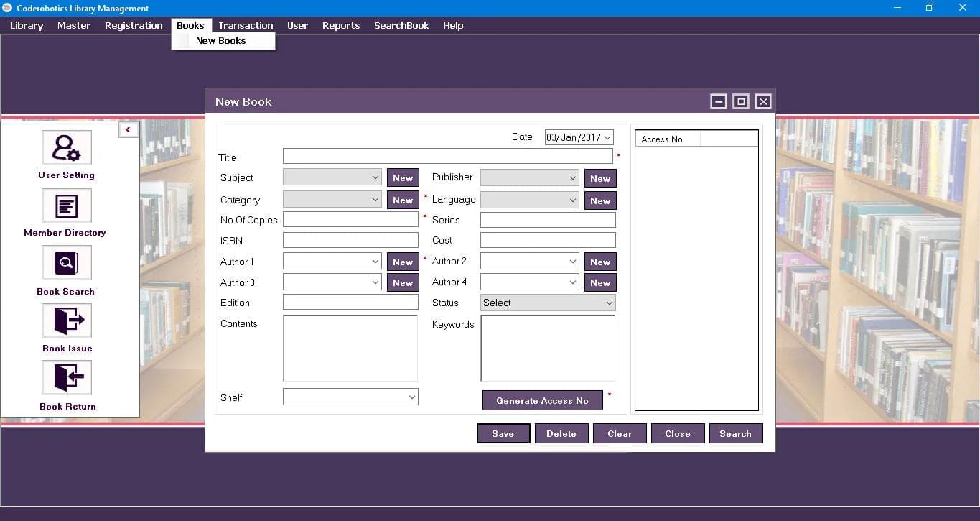This screenshot has width=980, height=521.
Task: Select the Language dropdown
Action: tap(529, 200)
